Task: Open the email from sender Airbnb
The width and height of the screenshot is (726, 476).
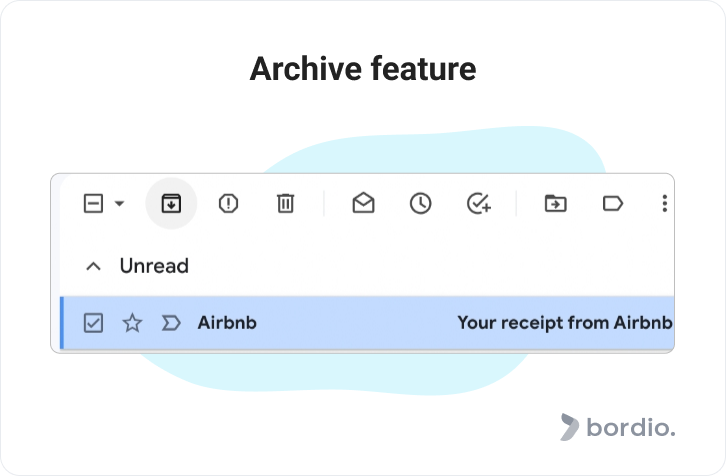Action: pyautogui.click(x=227, y=323)
